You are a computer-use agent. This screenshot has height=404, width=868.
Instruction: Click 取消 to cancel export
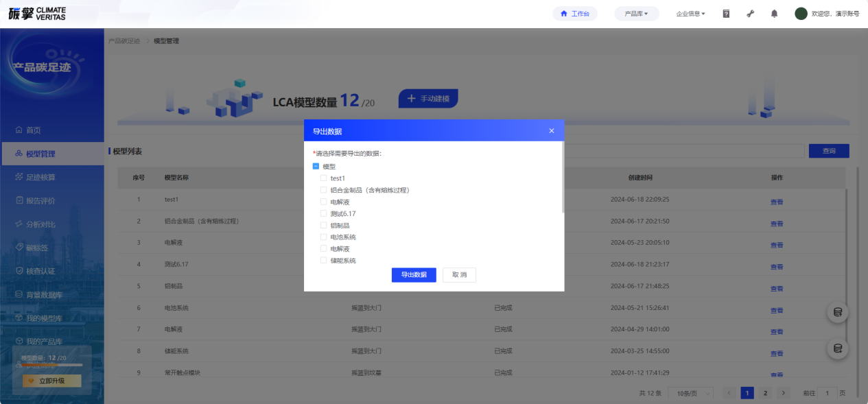click(x=459, y=275)
